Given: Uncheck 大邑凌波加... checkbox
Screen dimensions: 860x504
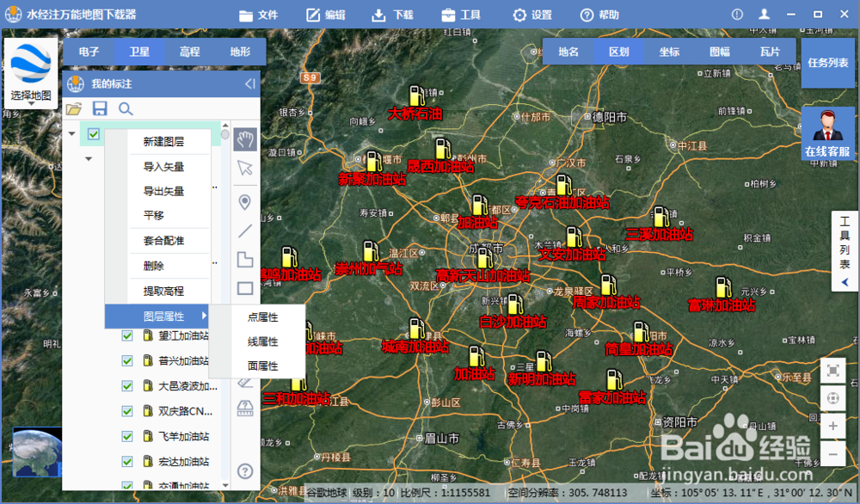Looking at the screenshot, I should (x=126, y=386).
